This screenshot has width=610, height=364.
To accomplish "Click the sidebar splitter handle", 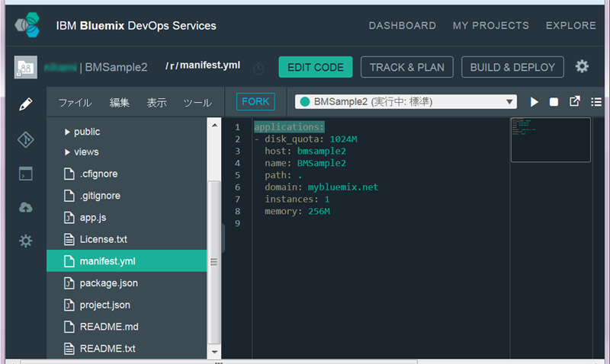I will (223, 238).
